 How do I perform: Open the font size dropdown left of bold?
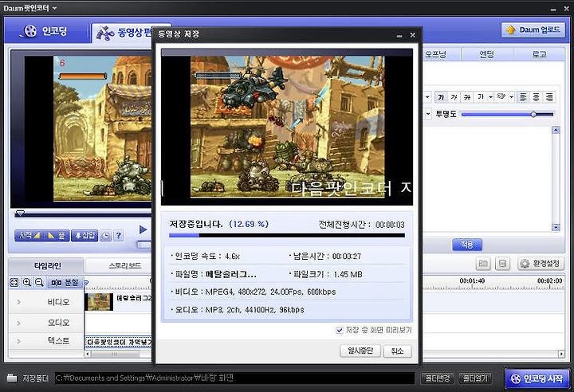(427, 97)
